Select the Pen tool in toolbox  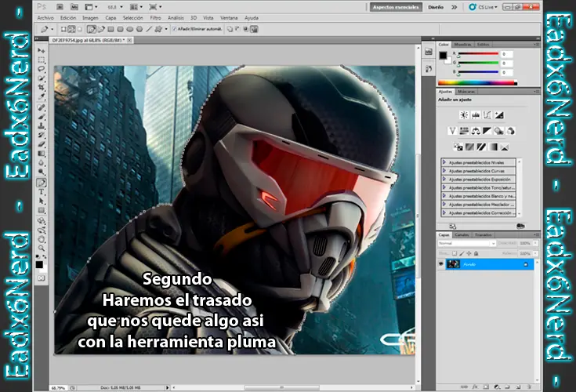pos(41,183)
